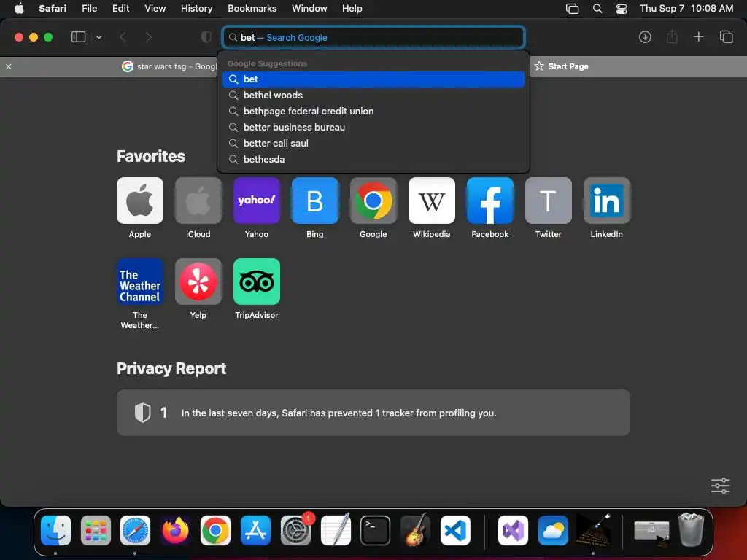Image resolution: width=747 pixels, height=560 pixels.
Task: Open Finder from the Dock
Action: pyautogui.click(x=55, y=530)
